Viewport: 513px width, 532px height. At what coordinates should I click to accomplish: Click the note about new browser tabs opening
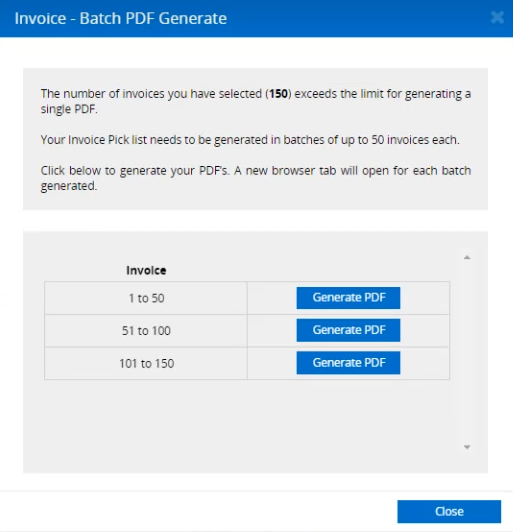[255, 178]
